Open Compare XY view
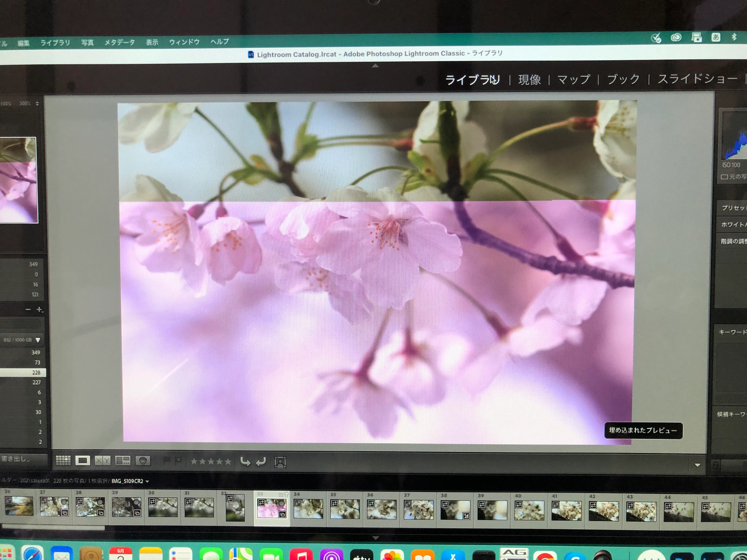This screenshot has height=560, width=747. [103, 461]
